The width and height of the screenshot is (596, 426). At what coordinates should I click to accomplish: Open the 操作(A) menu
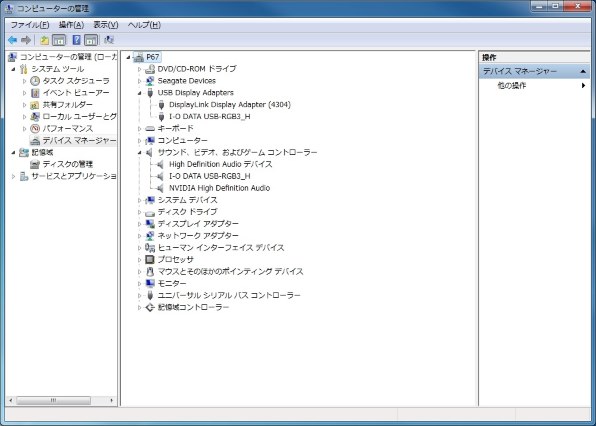[x=71, y=25]
